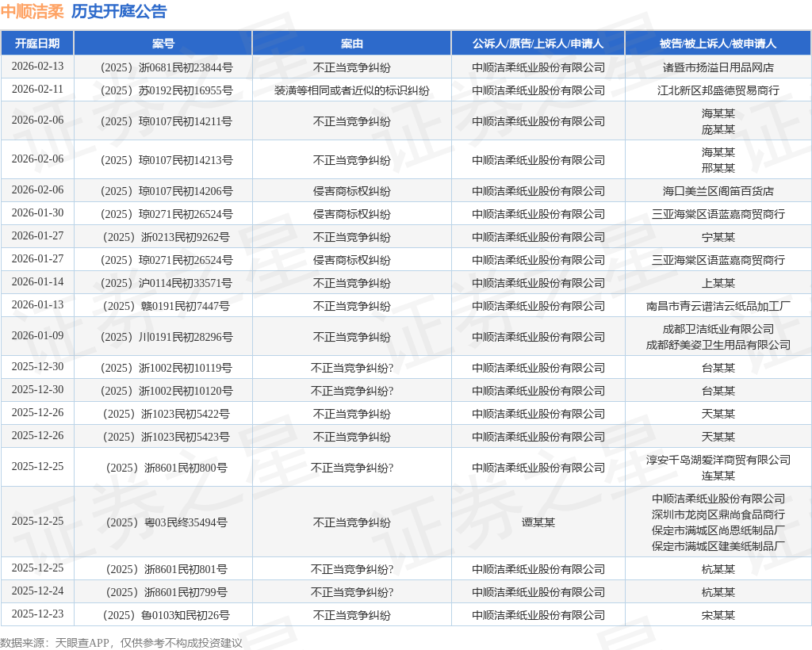Click plaintiff 谭某某
The image size is (812, 650).
point(538,522)
